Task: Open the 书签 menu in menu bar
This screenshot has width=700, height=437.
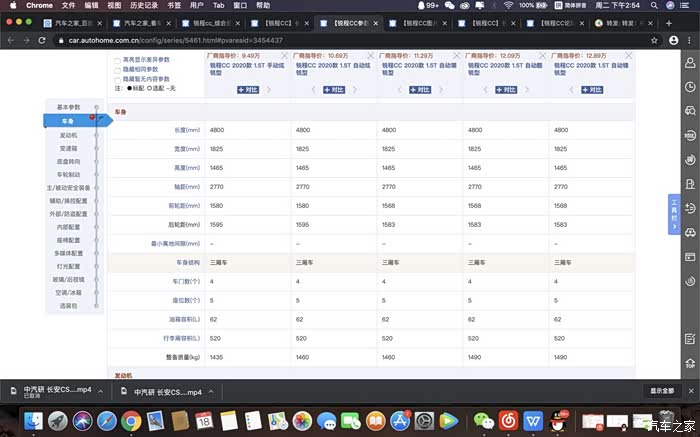Action: pyautogui.click(x=174, y=5)
